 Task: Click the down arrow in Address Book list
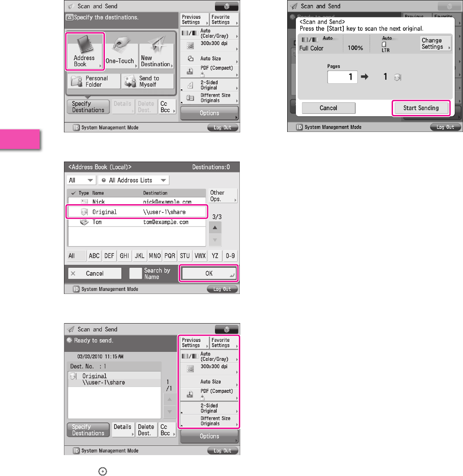pos(215,240)
